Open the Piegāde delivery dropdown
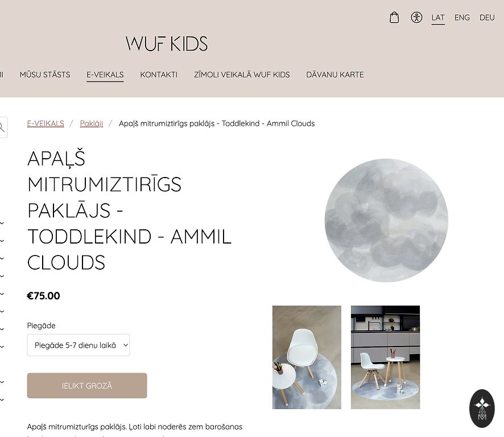This screenshot has height=437, width=504. coord(79,345)
